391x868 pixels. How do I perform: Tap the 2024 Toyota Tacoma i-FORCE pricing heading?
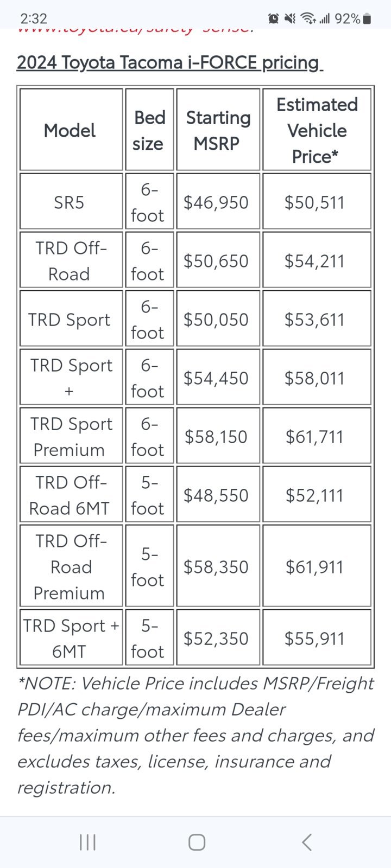click(x=170, y=62)
